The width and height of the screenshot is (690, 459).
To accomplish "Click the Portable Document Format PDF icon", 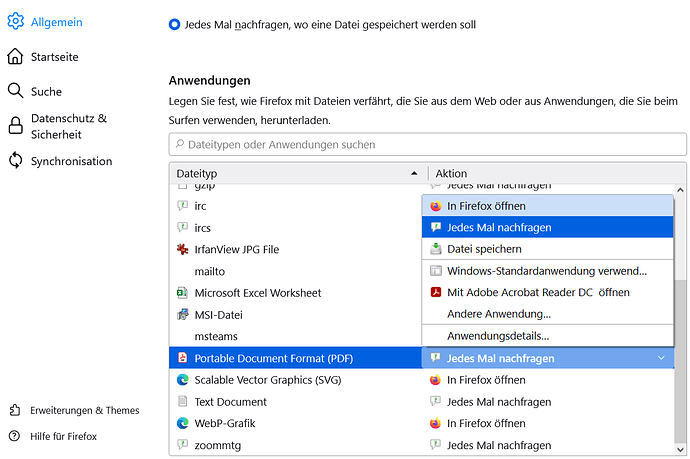I will coord(182,357).
